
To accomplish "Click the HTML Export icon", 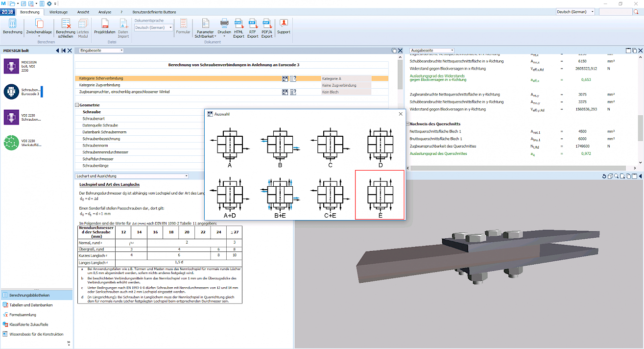I will pyautogui.click(x=239, y=23).
